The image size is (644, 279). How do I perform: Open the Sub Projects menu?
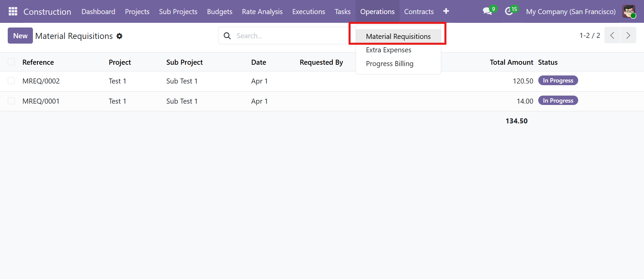point(178,11)
